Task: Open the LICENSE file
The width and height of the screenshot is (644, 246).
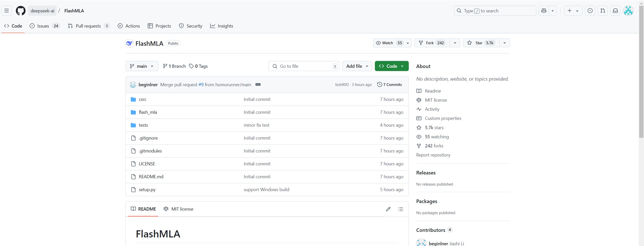Action: pyautogui.click(x=147, y=164)
